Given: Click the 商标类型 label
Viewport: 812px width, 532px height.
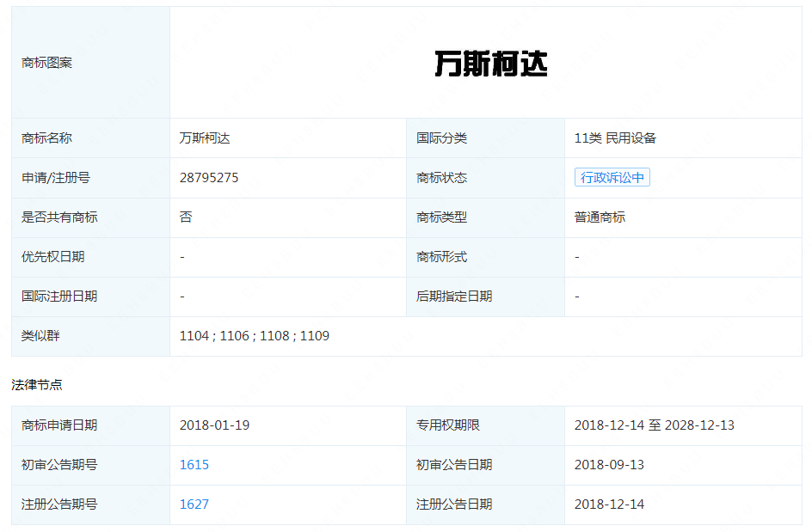Looking at the screenshot, I should (442, 217).
